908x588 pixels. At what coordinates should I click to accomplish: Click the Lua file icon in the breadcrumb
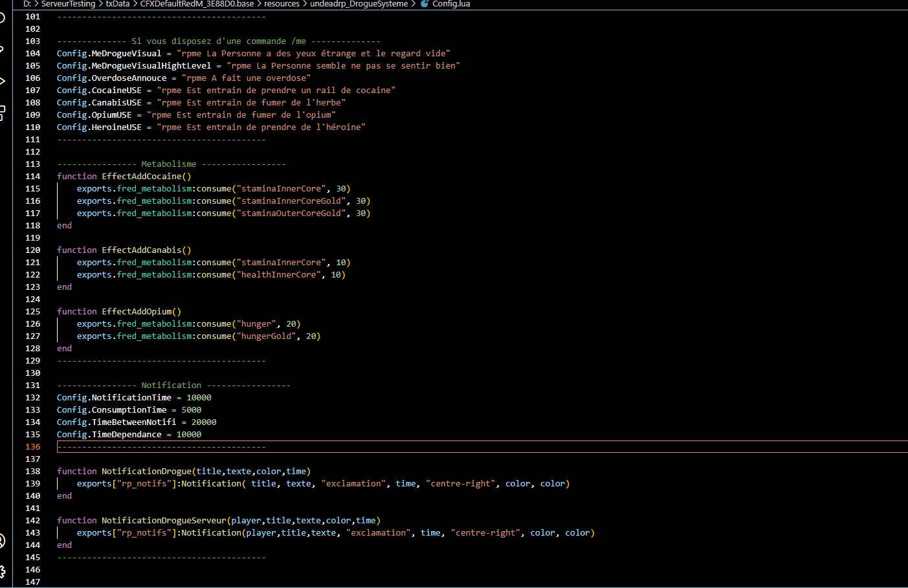[x=425, y=4]
